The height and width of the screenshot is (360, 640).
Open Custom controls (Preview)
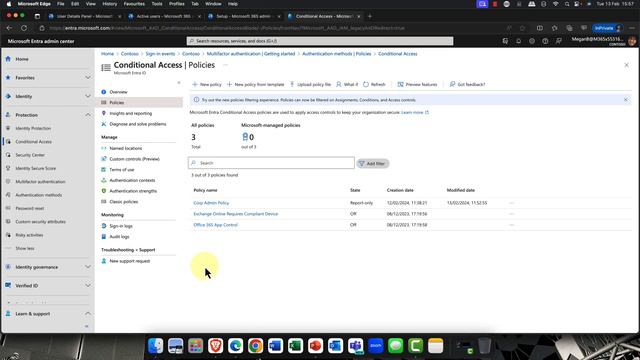134,159
